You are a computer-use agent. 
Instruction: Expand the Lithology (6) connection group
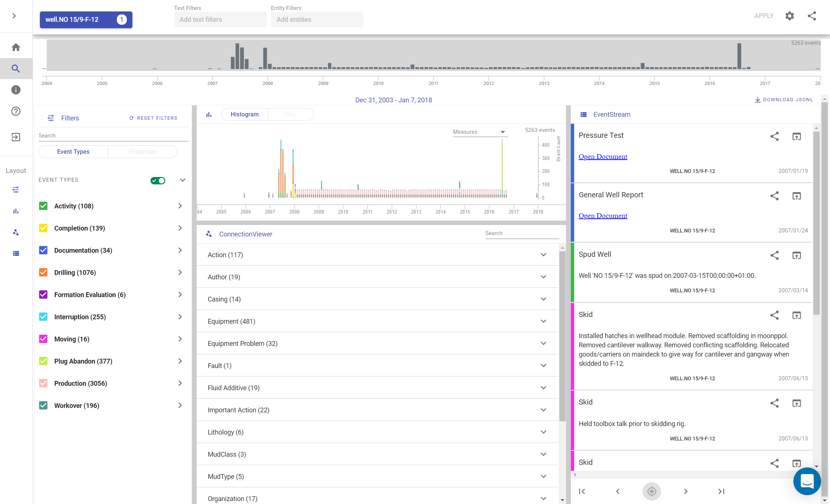(x=377, y=432)
